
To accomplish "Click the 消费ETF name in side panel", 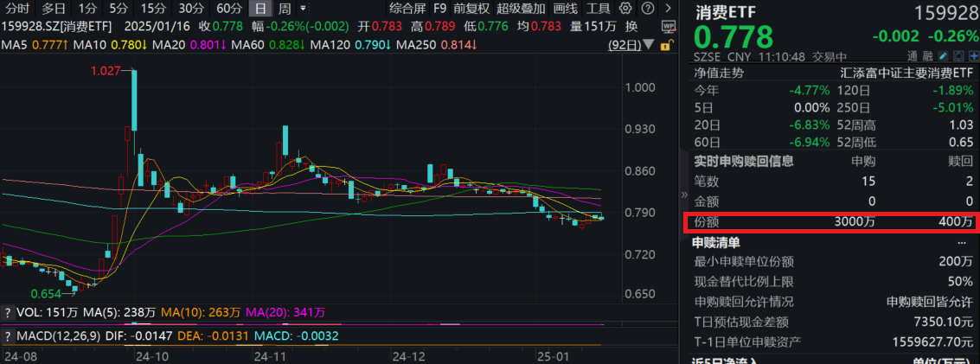I will pos(726,12).
